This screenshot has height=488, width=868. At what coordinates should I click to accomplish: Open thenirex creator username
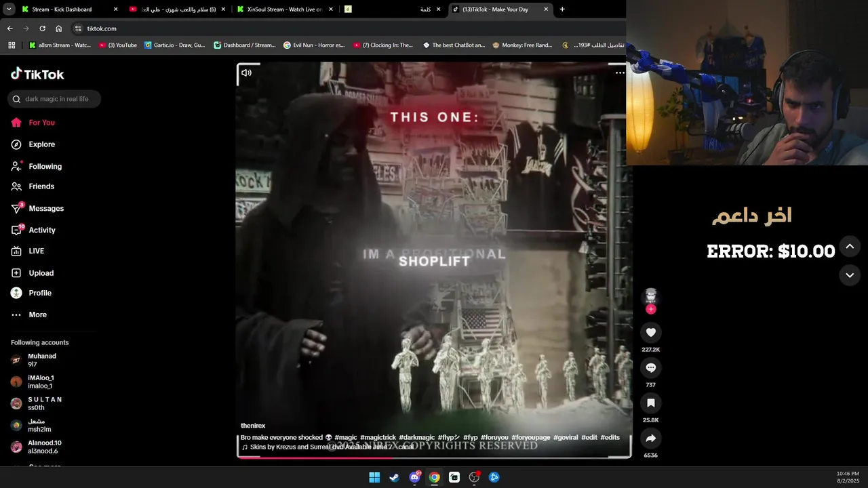[x=253, y=426]
